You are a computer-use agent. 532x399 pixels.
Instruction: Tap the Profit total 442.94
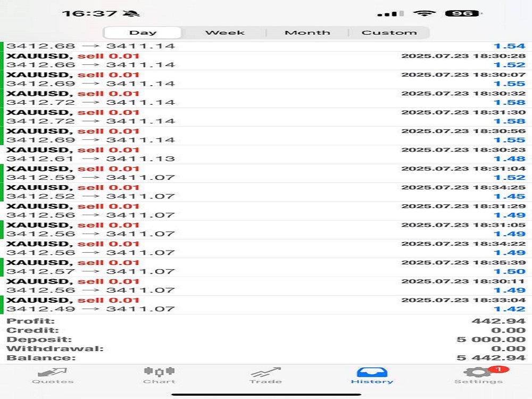tap(498, 321)
